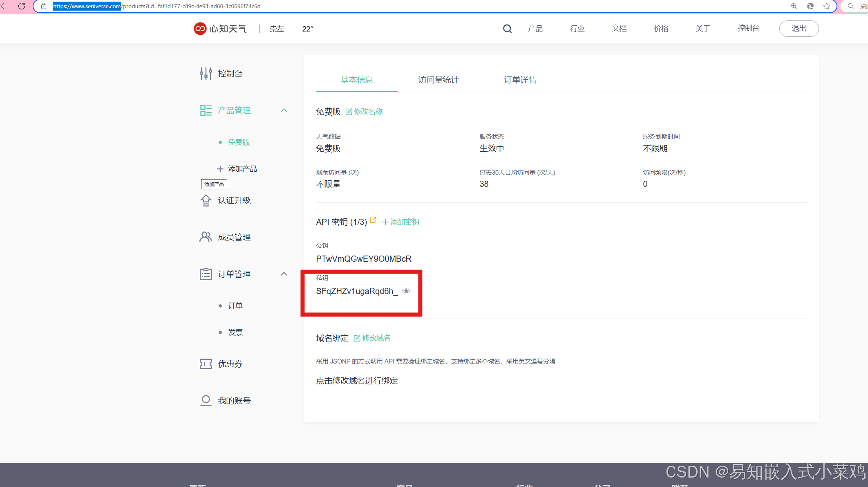
Task: Open the 成员管理 people icon
Action: point(206,236)
